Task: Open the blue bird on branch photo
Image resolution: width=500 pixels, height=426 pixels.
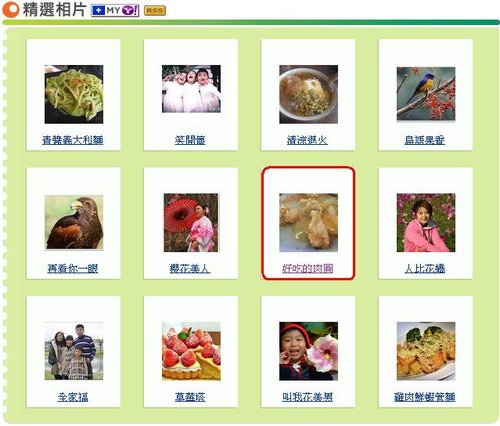Action: (x=426, y=94)
